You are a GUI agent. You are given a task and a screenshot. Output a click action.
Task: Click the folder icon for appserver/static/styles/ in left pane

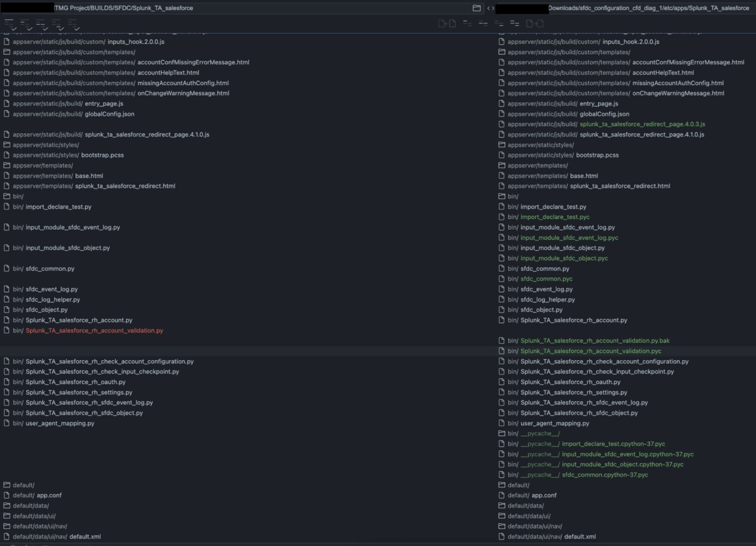pyautogui.click(x=7, y=144)
